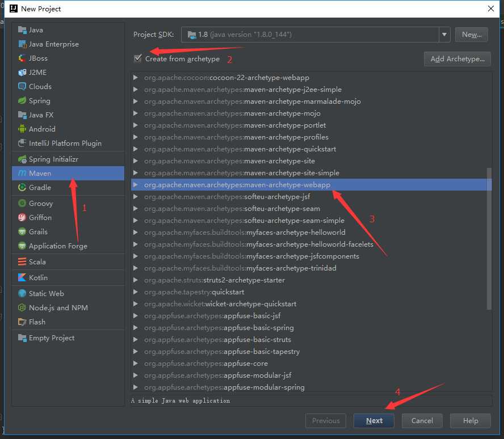Click SDK folder icon in Project SDK field
The height and width of the screenshot is (439, 504).
coord(192,35)
